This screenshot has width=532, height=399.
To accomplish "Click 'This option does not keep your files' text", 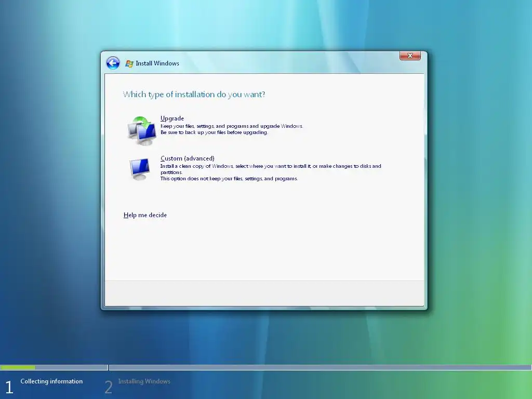I will 229,179.
